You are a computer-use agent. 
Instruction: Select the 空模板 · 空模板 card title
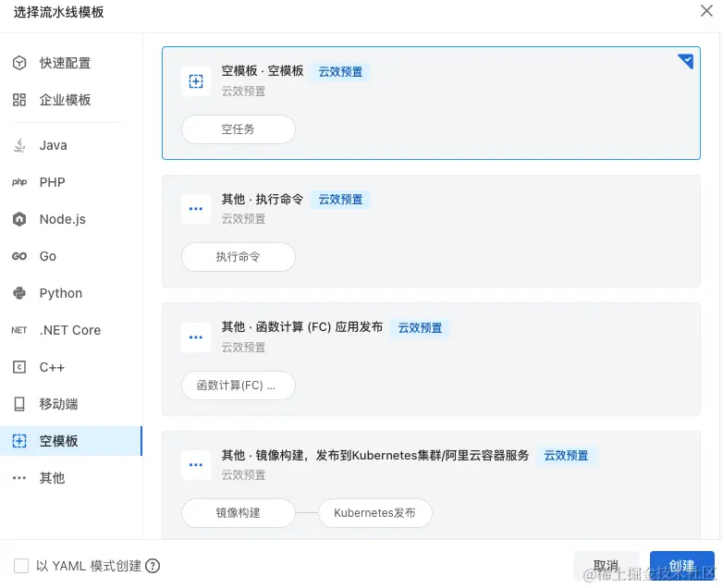pyautogui.click(x=263, y=71)
